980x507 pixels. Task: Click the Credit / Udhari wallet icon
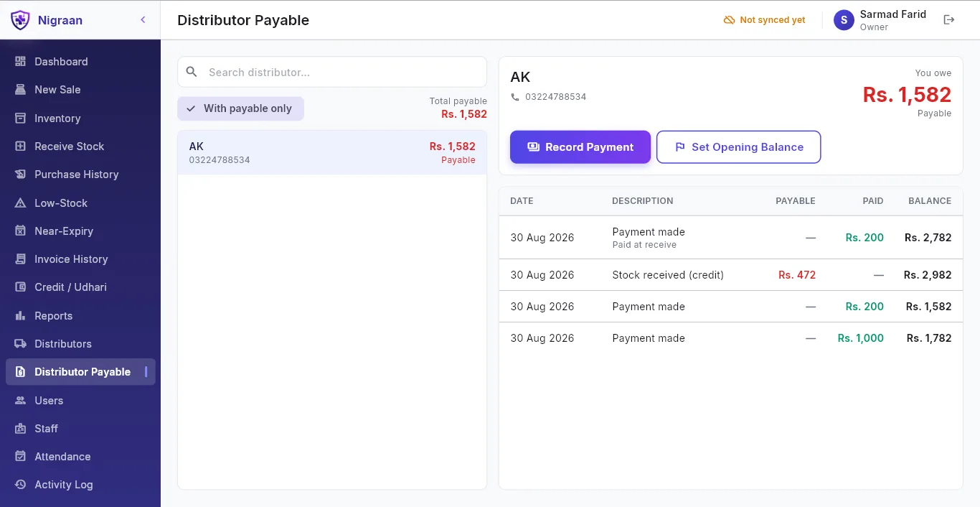(x=20, y=287)
